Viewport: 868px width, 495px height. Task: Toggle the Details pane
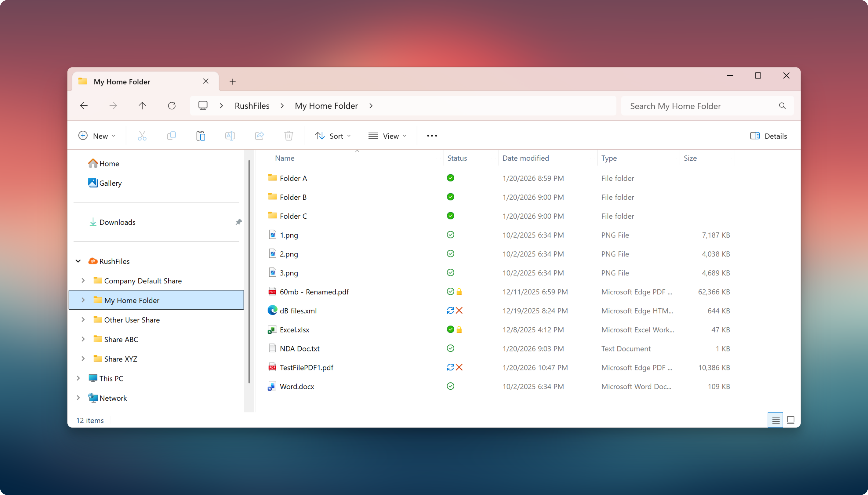(768, 136)
